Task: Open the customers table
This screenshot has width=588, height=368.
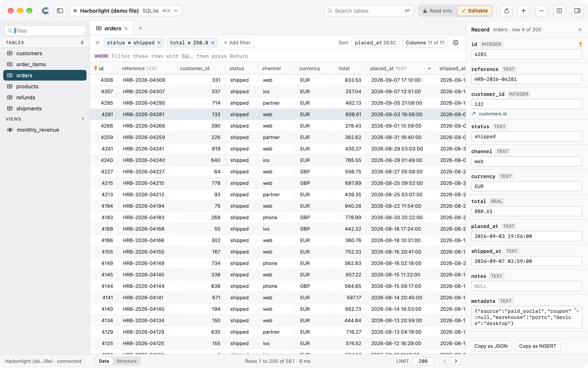Action: click(45, 53)
